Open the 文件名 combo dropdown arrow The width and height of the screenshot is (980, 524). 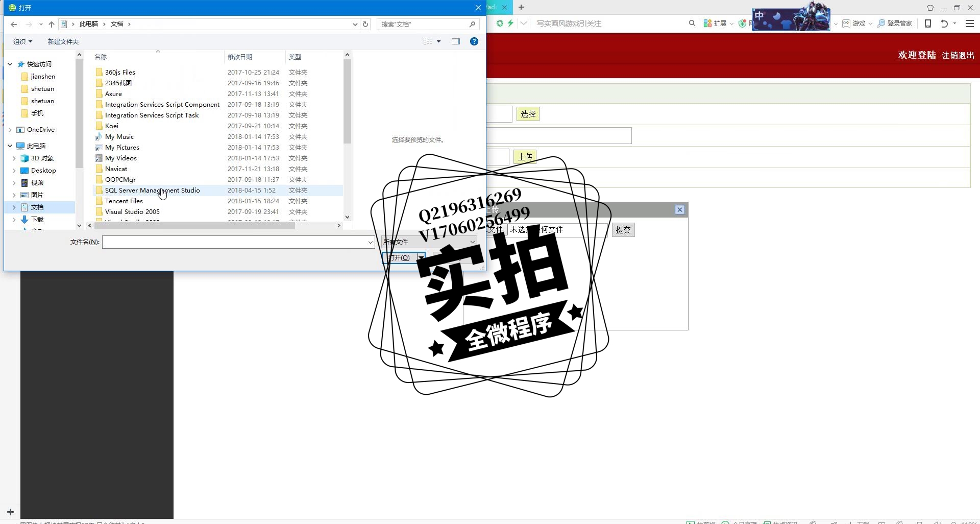click(x=371, y=242)
